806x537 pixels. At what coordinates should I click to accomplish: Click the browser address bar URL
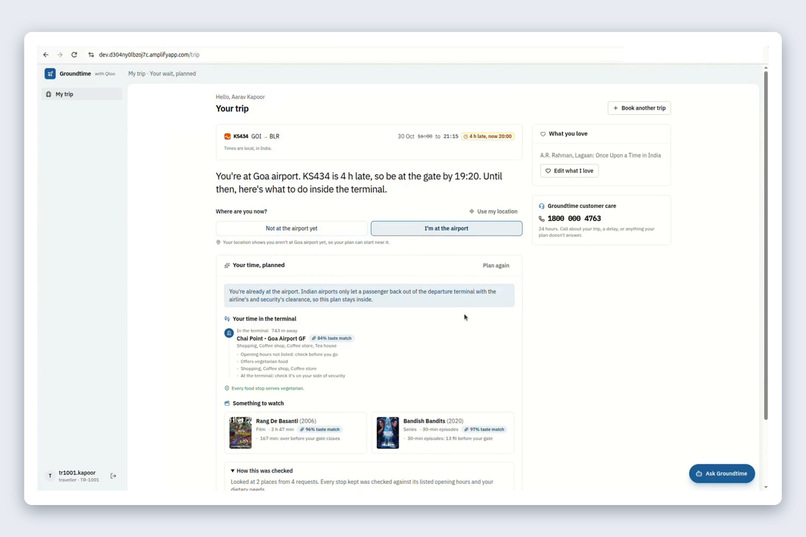149,54
